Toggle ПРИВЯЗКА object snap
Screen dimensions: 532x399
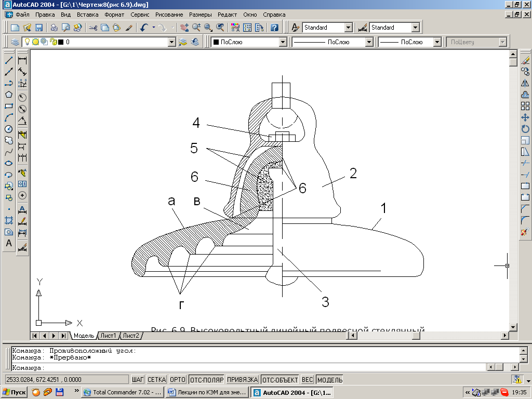point(243,380)
